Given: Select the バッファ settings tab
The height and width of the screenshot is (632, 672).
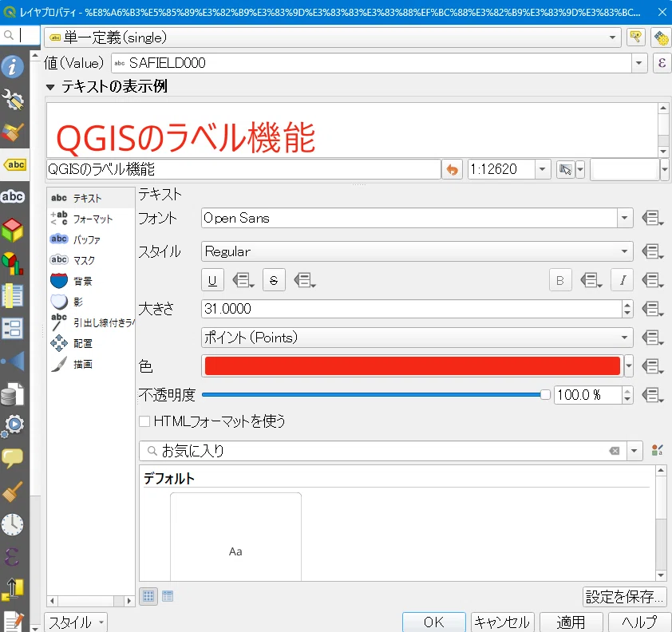Looking at the screenshot, I should tap(90, 239).
